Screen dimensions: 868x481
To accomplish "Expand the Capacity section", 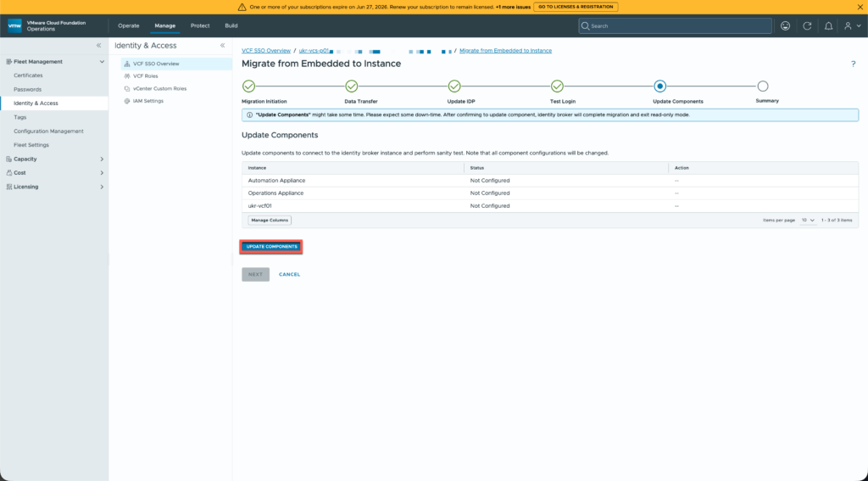I will (x=102, y=159).
